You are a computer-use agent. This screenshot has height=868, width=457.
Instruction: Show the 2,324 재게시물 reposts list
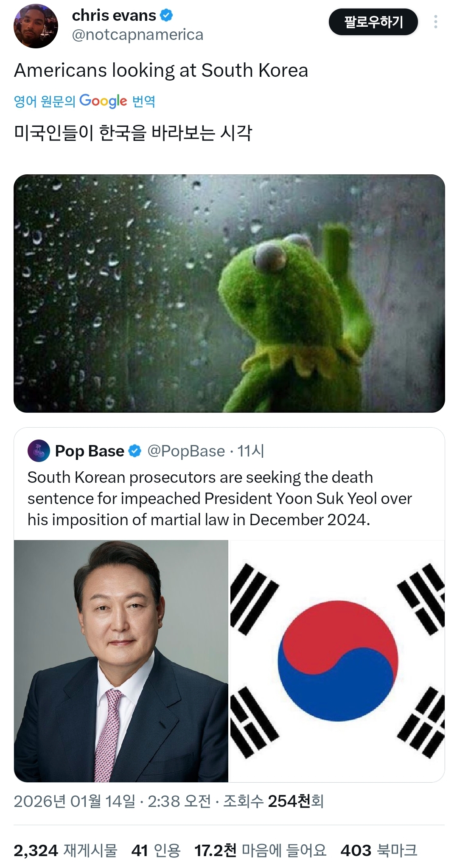65,851
